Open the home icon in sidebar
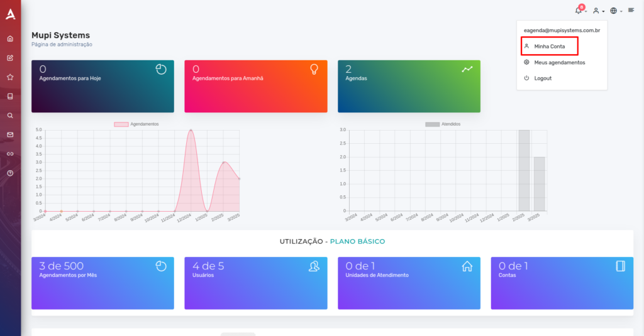The image size is (644, 336). (10, 38)
